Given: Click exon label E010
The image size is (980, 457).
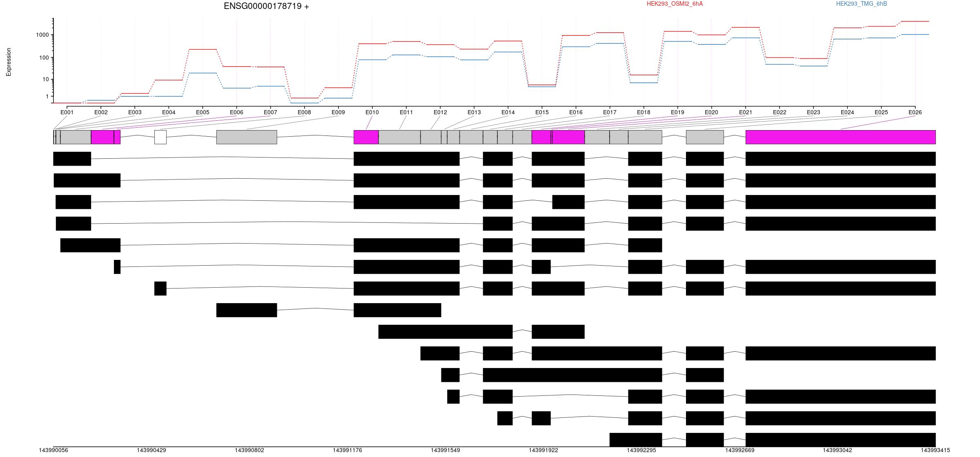Looking at the screenshot, I should pyautogui.click(x=372, y=112).
